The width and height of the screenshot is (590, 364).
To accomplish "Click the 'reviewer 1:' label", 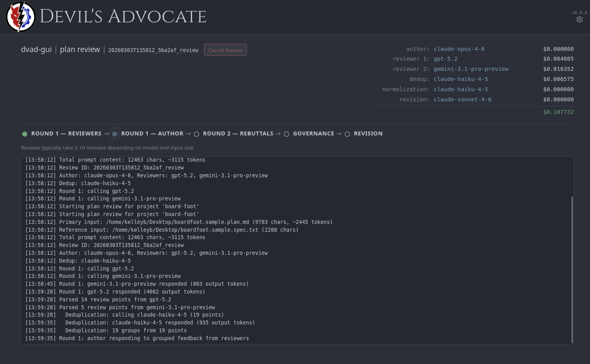I will [411, 59].
